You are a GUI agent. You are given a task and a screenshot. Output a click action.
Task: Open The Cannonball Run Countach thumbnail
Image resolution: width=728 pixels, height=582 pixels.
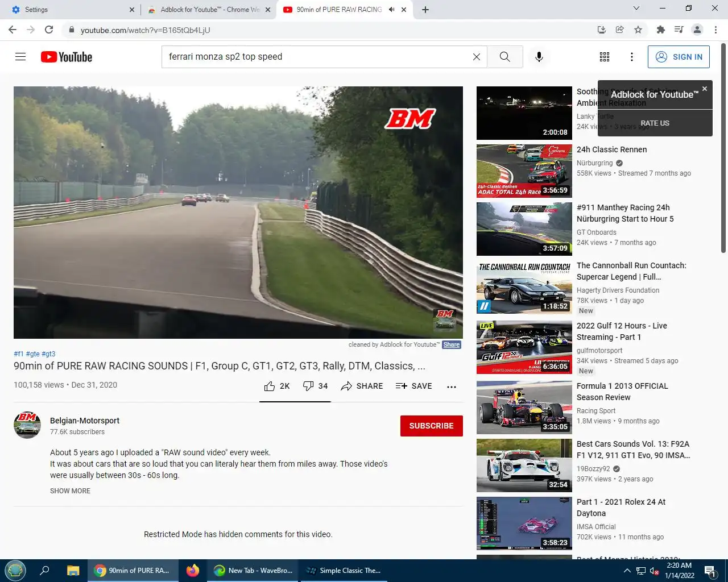[524, 287]
